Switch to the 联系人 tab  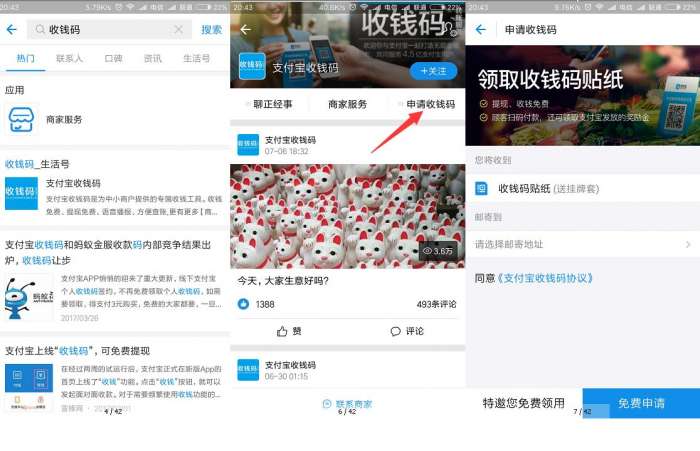coord(69,58)
